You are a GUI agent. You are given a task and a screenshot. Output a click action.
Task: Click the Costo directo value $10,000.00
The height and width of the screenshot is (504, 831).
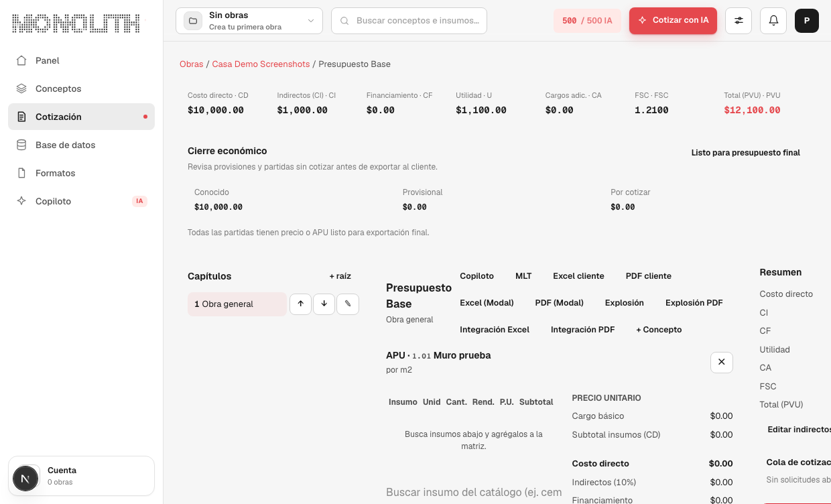(216, 111)
